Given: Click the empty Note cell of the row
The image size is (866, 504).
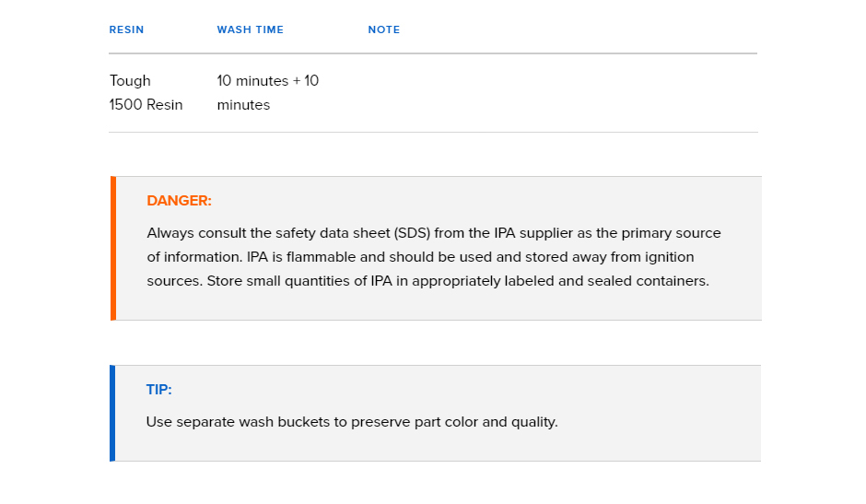Looking at the screenshot, I should coord(562,93).
